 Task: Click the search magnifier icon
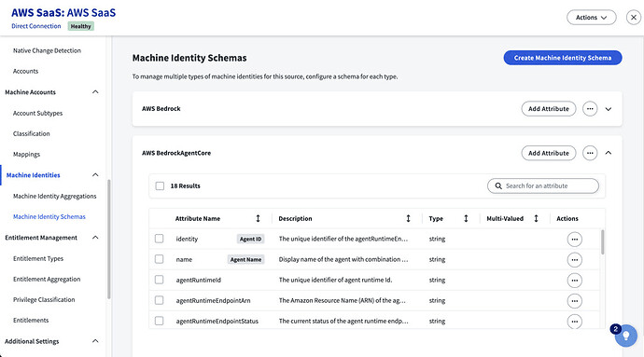(498, 185)
